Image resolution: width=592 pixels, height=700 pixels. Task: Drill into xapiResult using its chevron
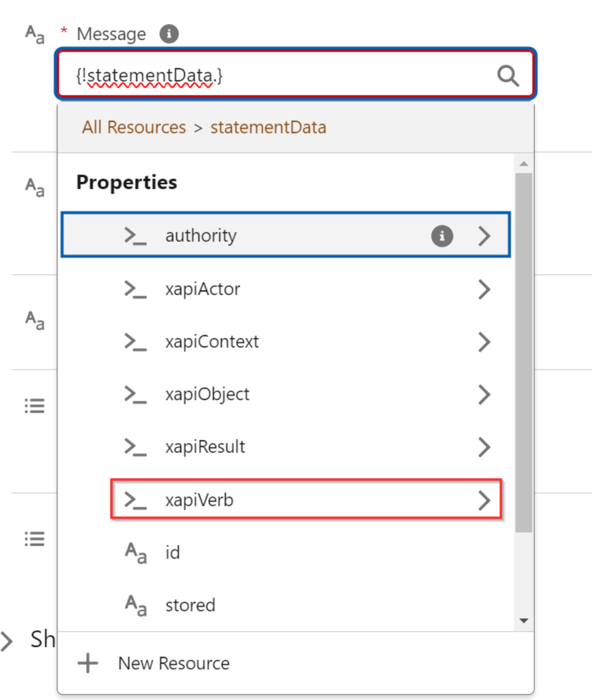click(484, 447)
